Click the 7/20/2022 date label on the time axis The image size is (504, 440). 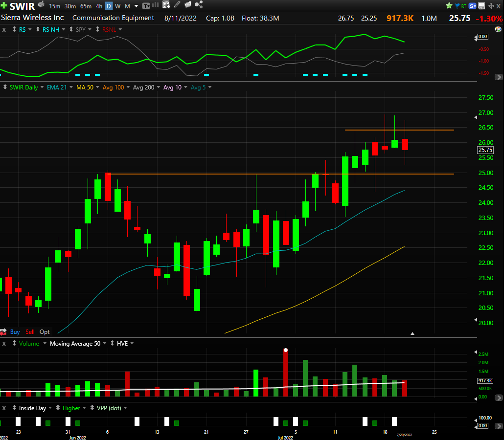(x=404, y=435)
